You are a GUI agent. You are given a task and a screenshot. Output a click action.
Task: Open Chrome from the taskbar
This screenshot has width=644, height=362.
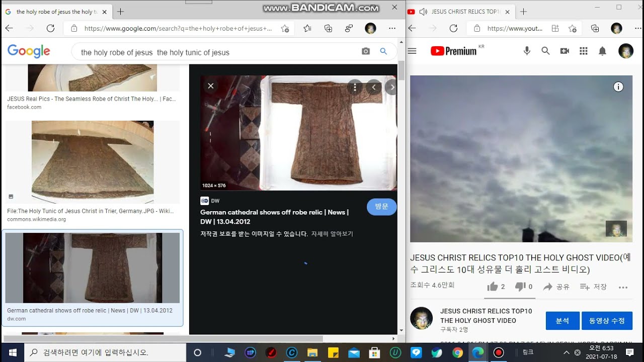tap(457, 352)
